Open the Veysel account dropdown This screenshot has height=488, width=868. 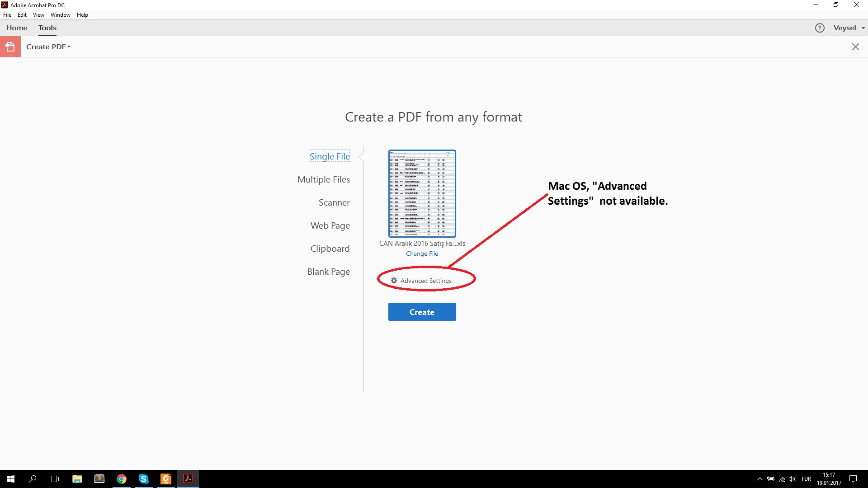849,28
